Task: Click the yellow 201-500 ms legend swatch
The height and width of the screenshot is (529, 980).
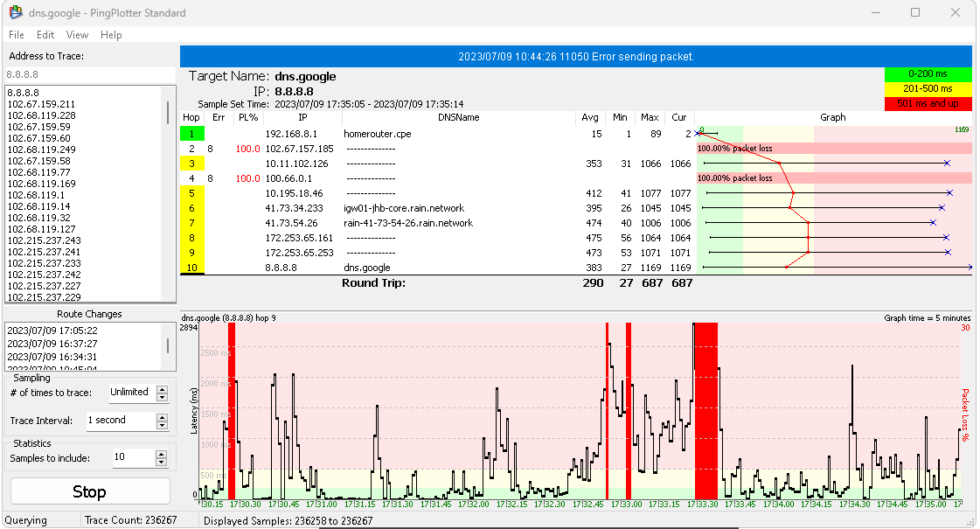Action: (928, 89)
